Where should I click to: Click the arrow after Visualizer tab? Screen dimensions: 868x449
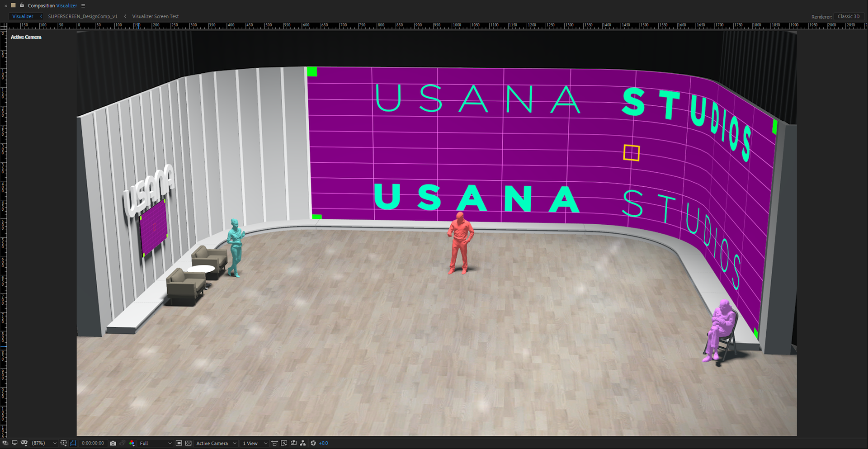pos(41,16)
